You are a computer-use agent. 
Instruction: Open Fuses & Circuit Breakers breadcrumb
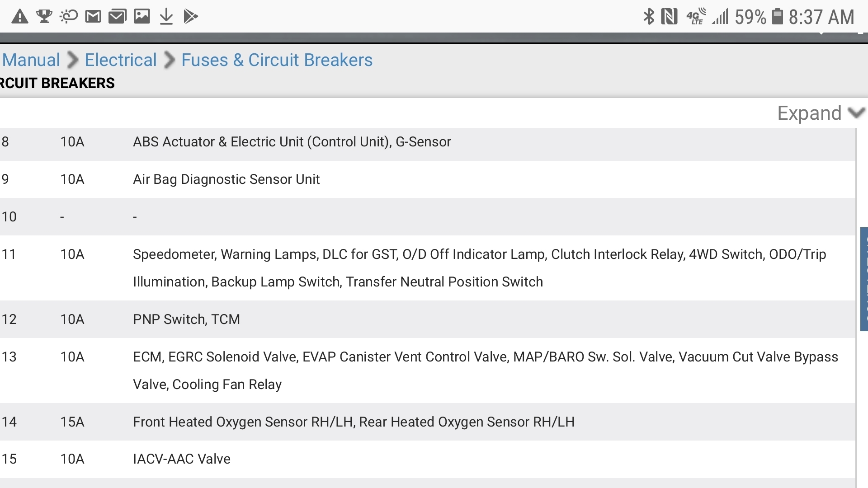[277, 60]
